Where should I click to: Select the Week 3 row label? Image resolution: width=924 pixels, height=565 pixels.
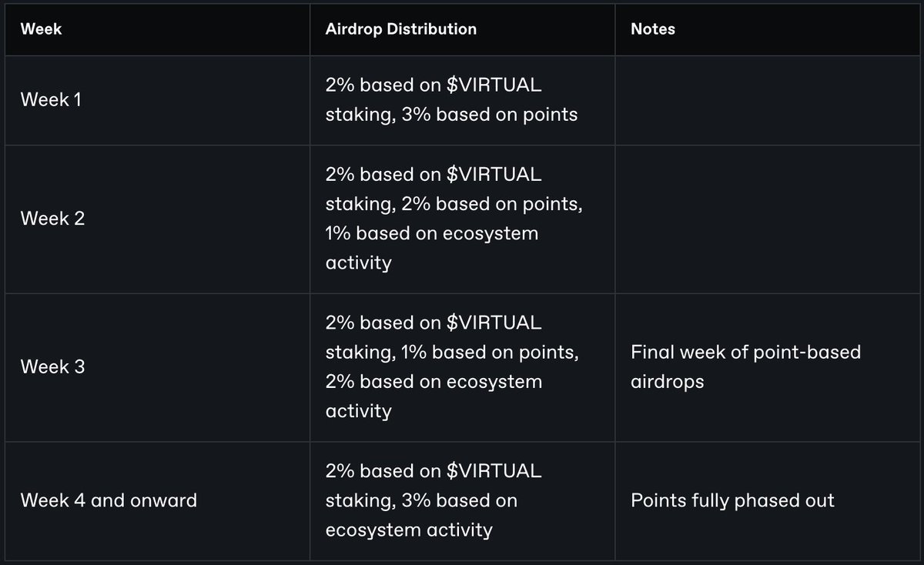click(52, 367)
